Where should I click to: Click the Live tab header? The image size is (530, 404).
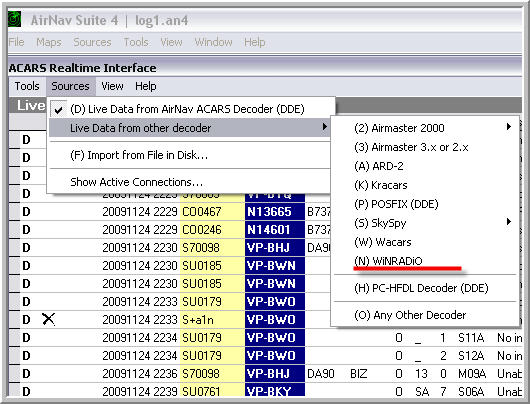(x=30, y=105)
